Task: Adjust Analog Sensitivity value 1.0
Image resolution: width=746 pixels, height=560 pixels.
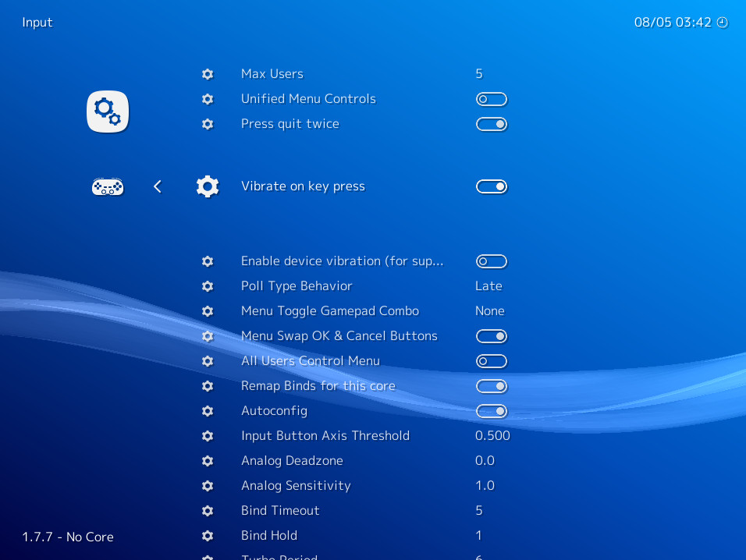Action: (485, 486)
